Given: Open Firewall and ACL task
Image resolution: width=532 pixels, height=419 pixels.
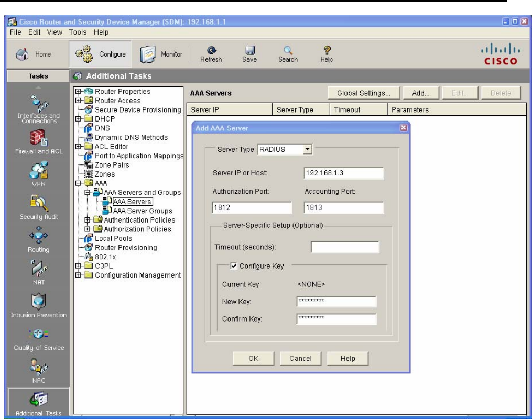Looking at the screenshot, I should click(x=39, y=142).
